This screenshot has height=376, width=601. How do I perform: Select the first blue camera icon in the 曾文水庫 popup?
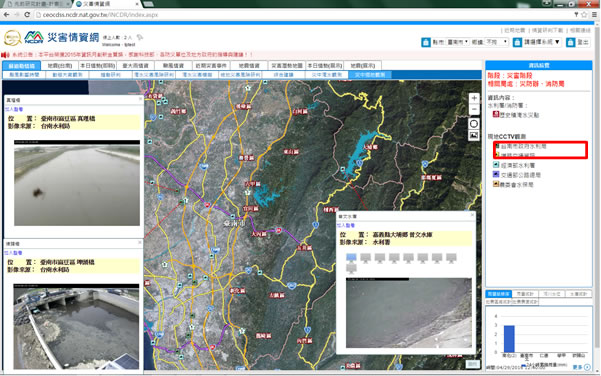351,258
